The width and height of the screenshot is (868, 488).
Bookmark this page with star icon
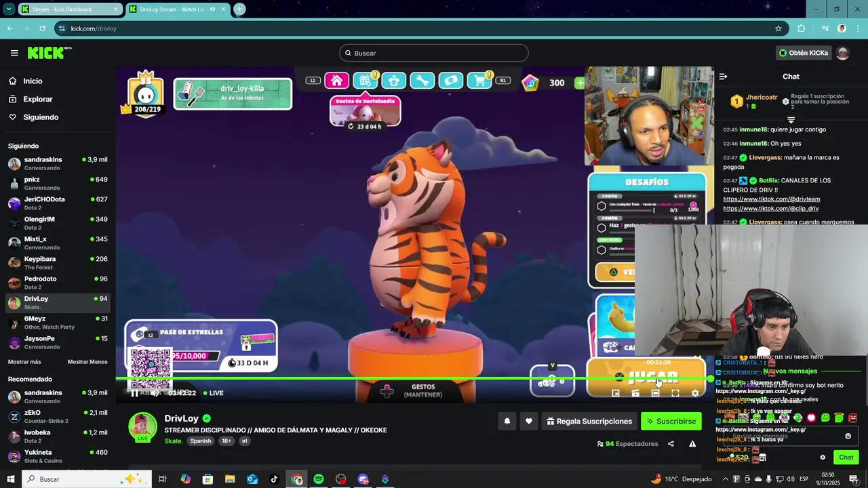778,28
